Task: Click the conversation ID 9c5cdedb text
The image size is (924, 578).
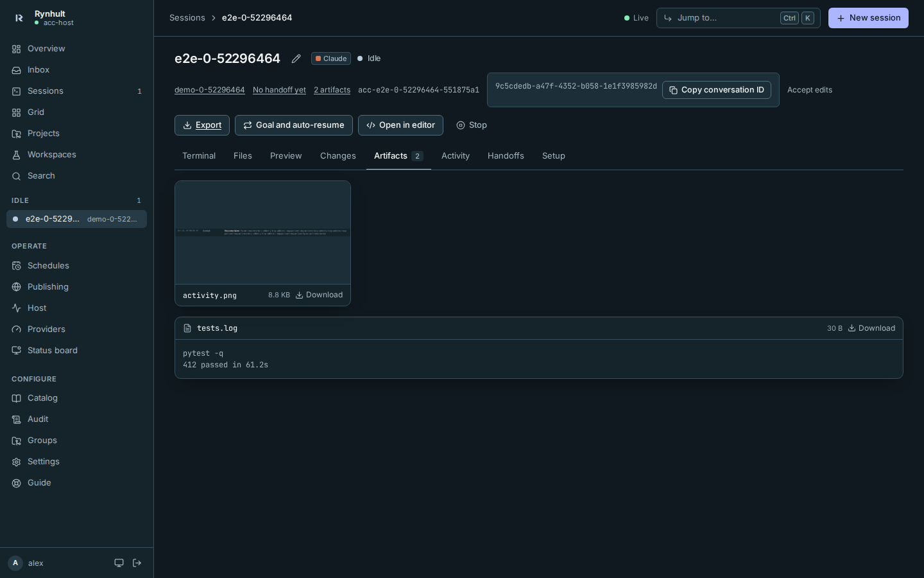Action: click(576, 86)
